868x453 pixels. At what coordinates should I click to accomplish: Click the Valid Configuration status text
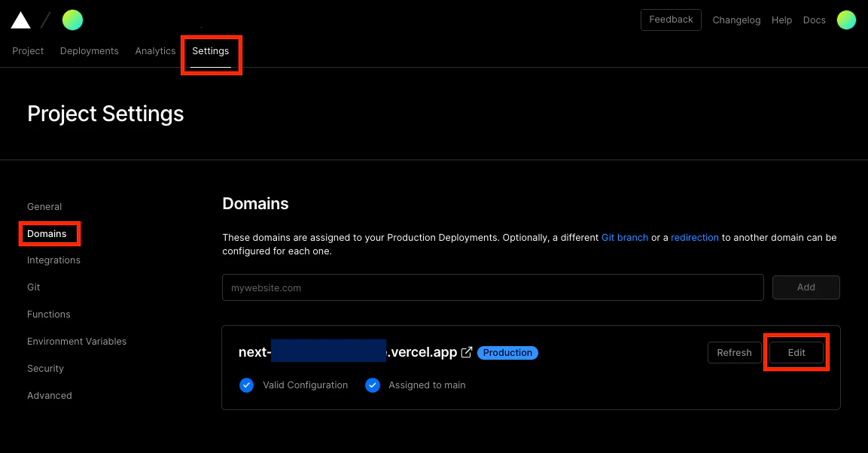pyautogui.click(x=305, y=385)
